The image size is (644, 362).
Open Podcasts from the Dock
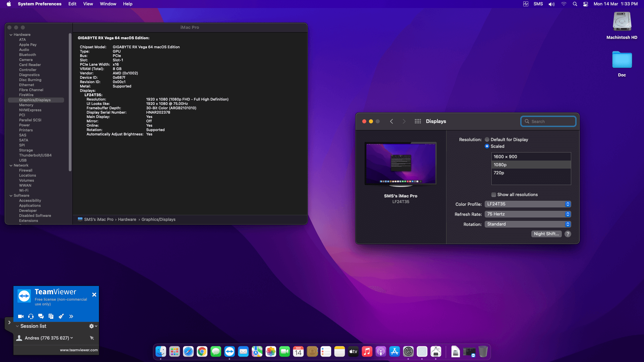point(381,352)
